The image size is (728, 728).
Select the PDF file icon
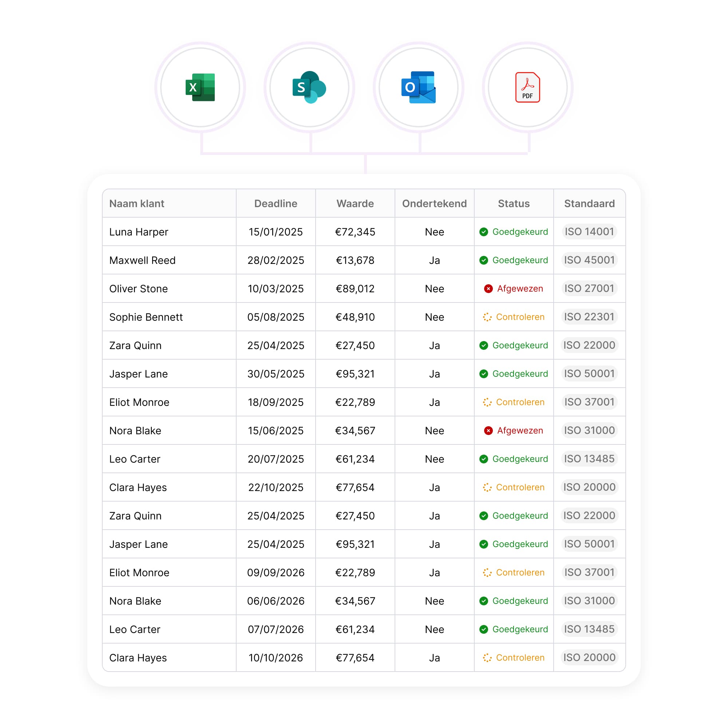click(x=527, y=87)
